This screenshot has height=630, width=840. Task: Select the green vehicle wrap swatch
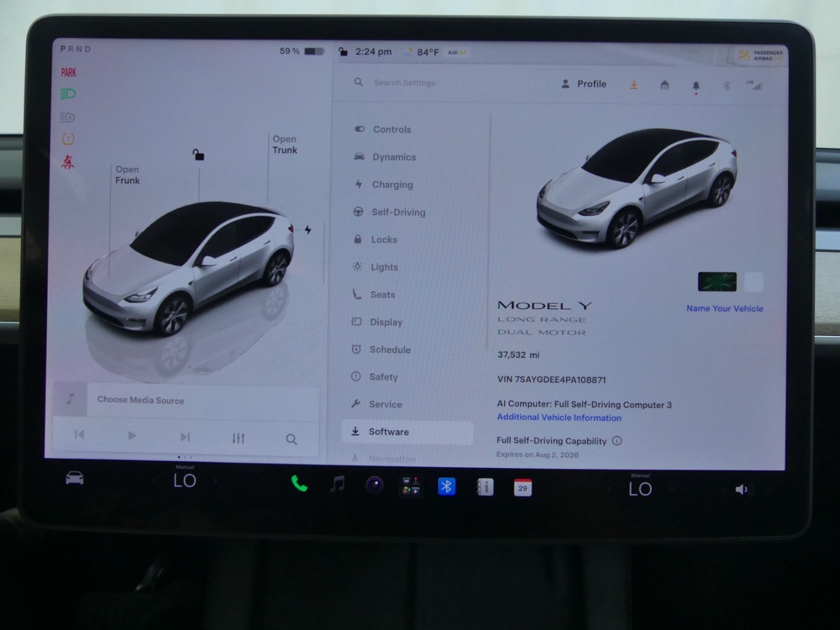point(717,282)
